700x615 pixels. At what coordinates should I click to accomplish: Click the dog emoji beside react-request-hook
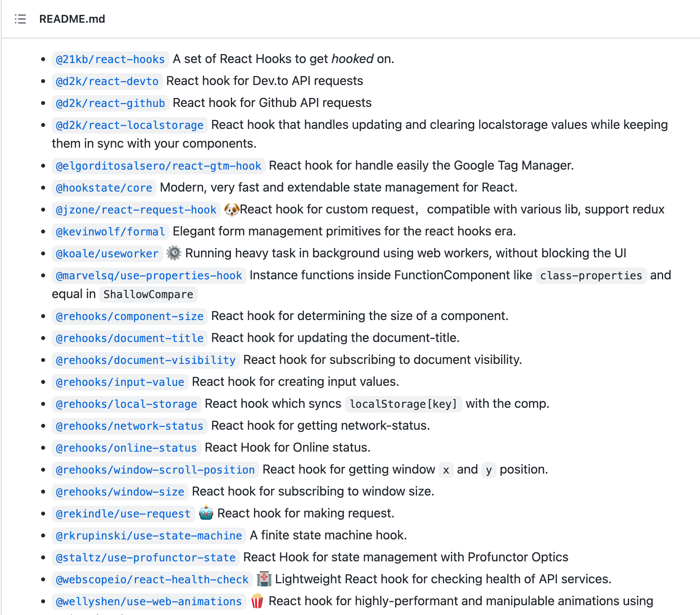[231, 210]
